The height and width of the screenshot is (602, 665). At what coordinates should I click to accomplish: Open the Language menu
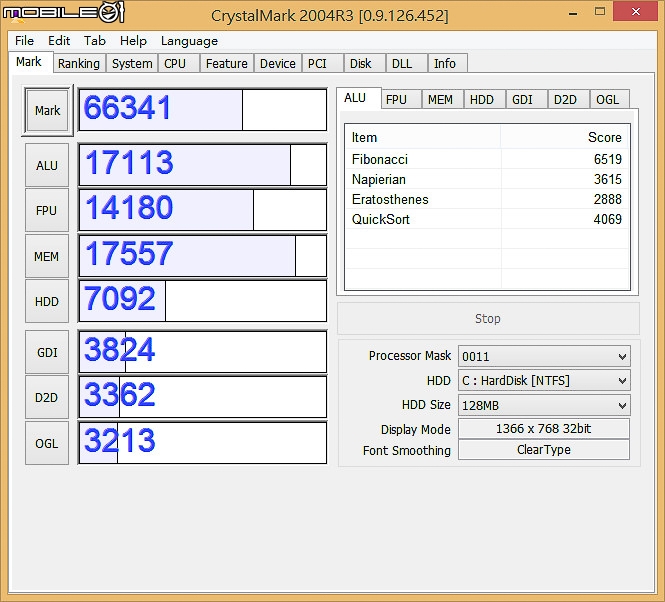(189, 41)
